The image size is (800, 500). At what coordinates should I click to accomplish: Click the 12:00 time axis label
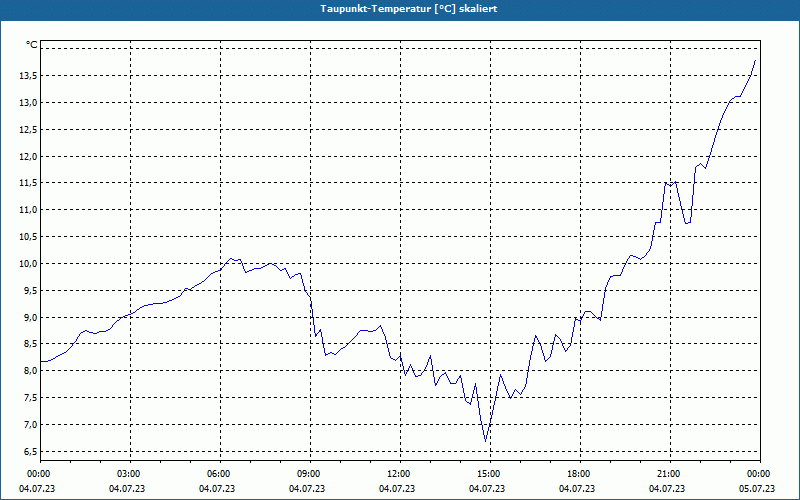click(400, 474)
